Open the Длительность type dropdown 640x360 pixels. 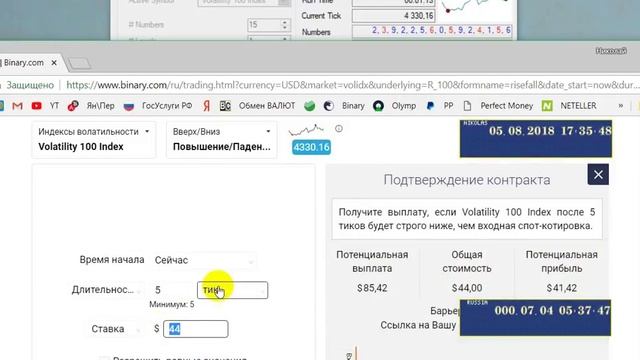click(106, 290)
